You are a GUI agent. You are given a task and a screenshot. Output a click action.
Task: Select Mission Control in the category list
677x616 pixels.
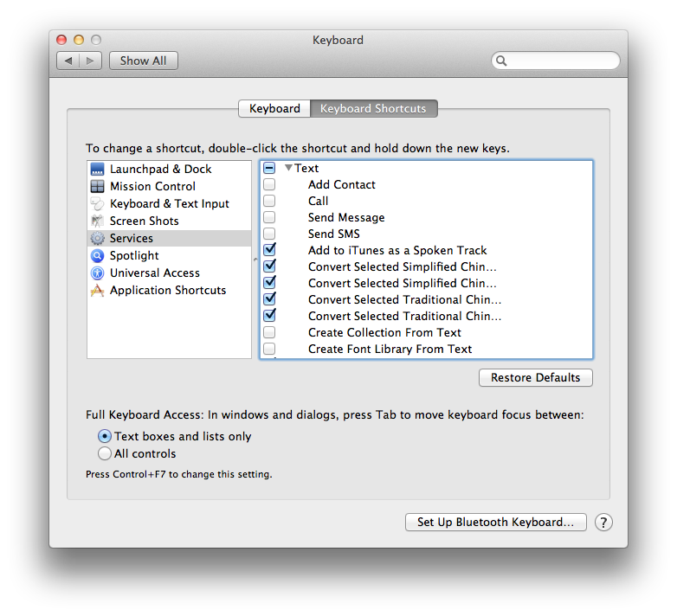[170, 186]
